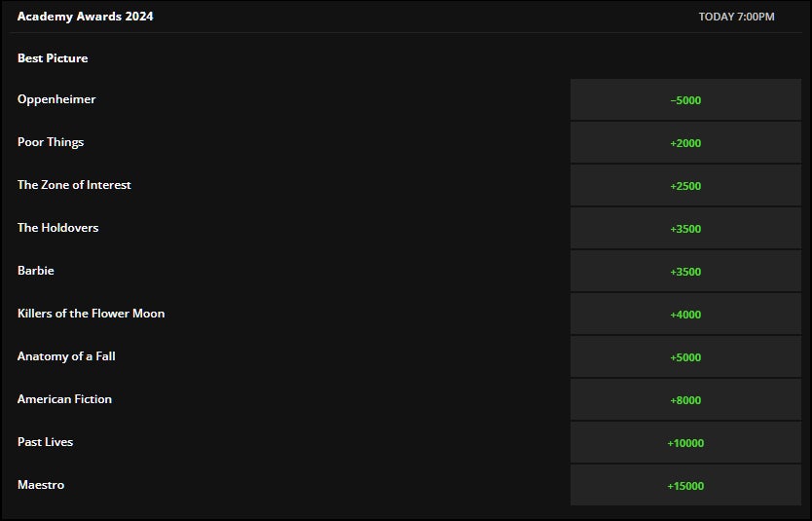Image resolution: width=812 pixels, height=521 pixels.
Task: Click the Anatomy of a Fall name
Action: pyautogui.click(x=66, y=356)
